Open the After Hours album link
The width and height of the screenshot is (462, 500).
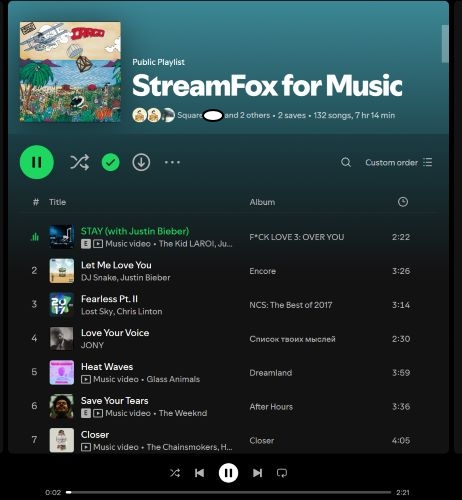[x=271, y=407]
